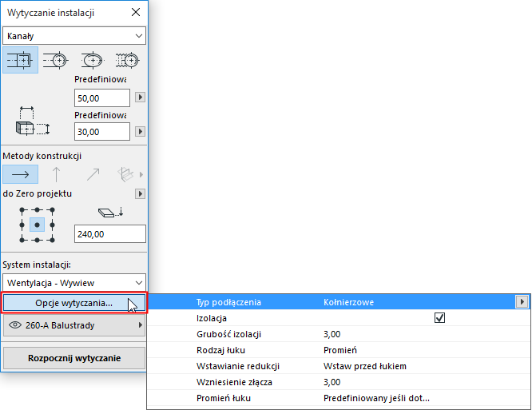The width and height of the screenshot is (532, 410).
Task: Click the elevation field showing 240,00
Action: pos(110,234)
